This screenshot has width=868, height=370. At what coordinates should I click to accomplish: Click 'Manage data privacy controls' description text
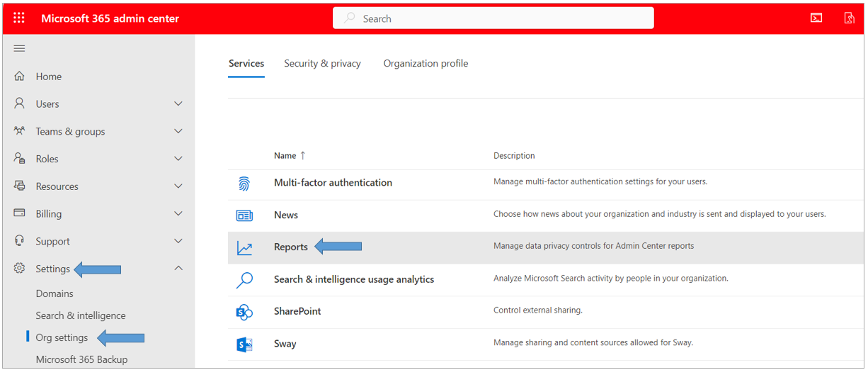pyautogui.click(x=593, y=246)
